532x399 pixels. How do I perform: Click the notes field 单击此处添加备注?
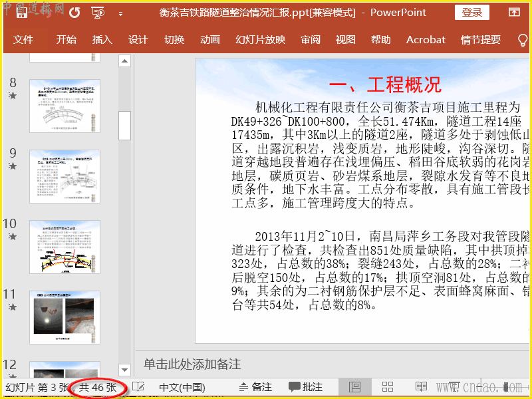click(192, 364)
